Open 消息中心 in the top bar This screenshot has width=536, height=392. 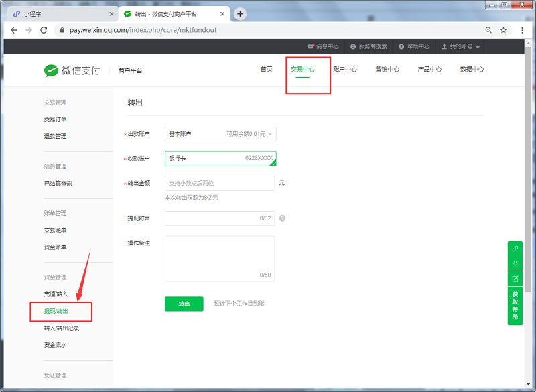coord(323,46)
